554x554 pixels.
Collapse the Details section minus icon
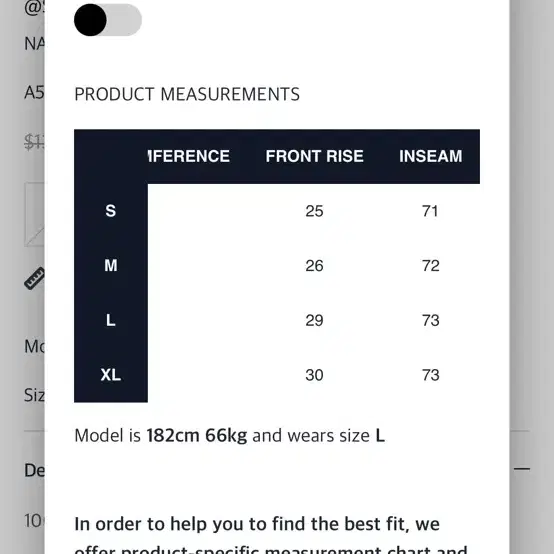(521, 469)
